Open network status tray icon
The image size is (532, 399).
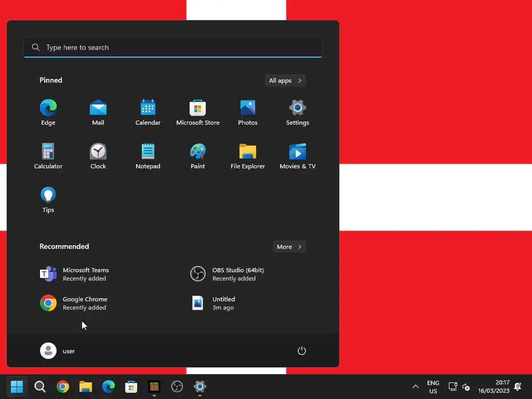click(453, 387)
